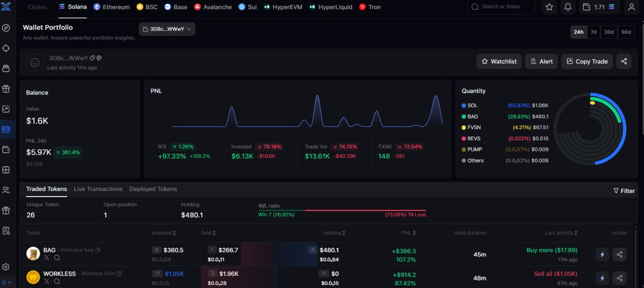Sort table by Invested column

(164, 233)
